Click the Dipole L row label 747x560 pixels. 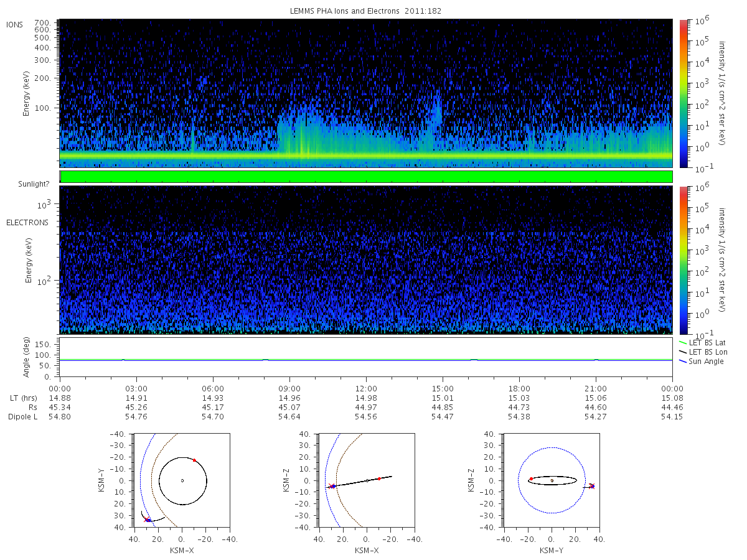point(22,417)
